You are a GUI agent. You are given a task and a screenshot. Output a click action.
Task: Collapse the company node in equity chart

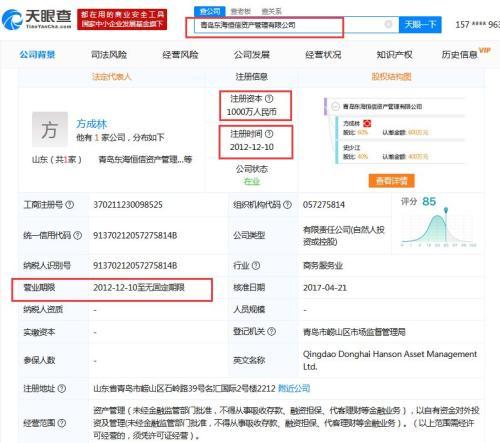pyautogui.click(x=335, y=106)
